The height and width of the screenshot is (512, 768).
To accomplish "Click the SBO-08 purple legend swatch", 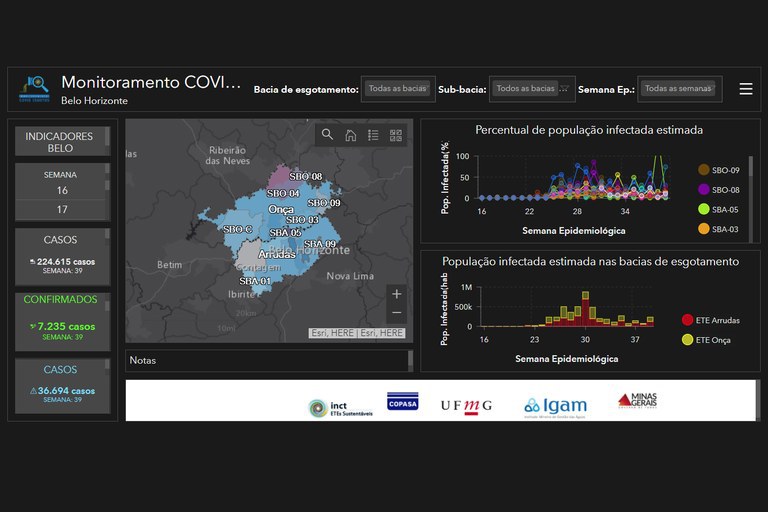I will pyautogui.click(x=704, y=190).
